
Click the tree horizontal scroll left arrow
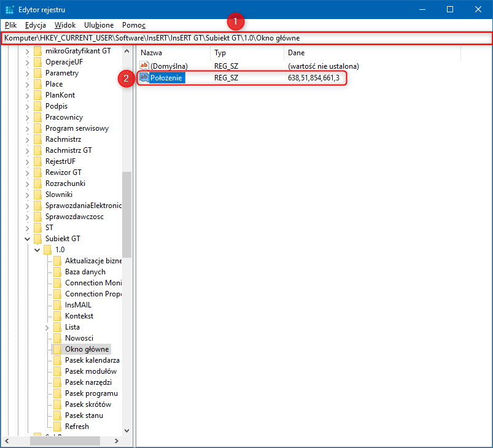pyautogui.click(x=7, y=441)
